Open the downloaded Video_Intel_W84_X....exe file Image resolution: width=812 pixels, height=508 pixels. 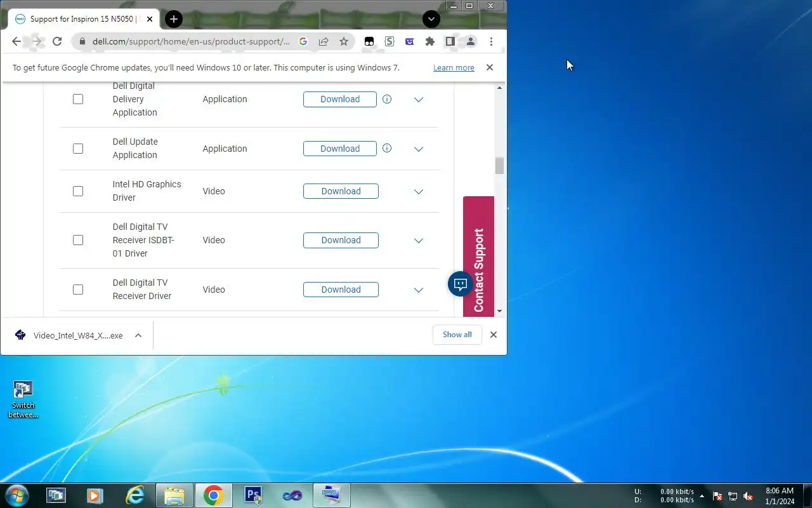pyautogui.click(x=70, y=335)
